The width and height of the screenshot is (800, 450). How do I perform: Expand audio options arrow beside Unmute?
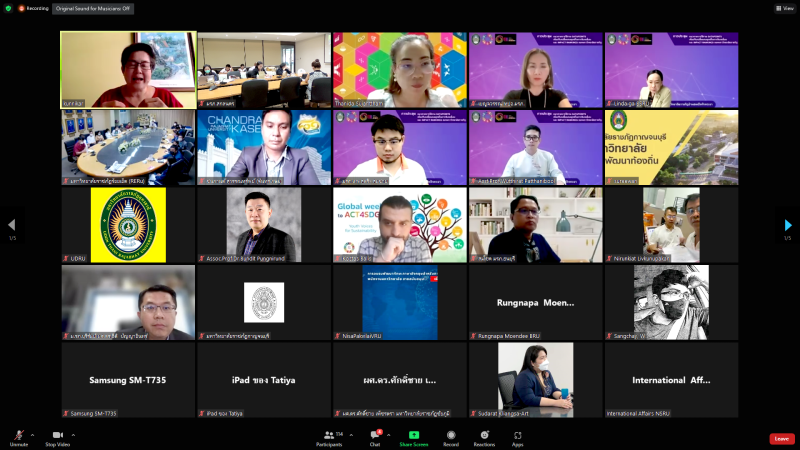[32, 435]
